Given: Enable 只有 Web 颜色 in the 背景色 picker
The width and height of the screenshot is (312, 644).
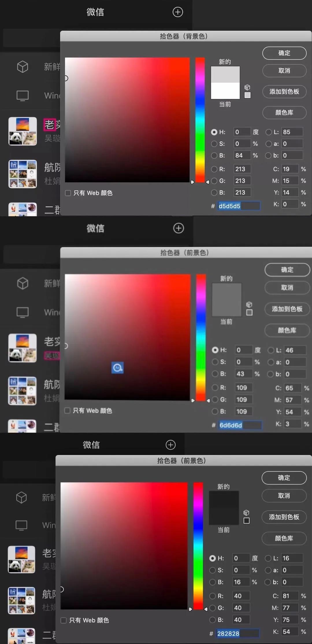Looking at the screenshot, I should (68, 193).
